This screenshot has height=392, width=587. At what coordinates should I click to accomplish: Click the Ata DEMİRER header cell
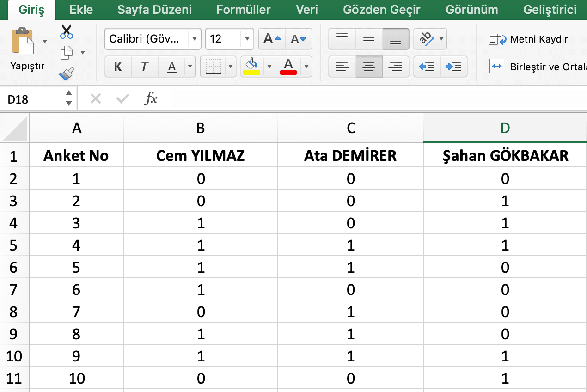tap(351, 156)
